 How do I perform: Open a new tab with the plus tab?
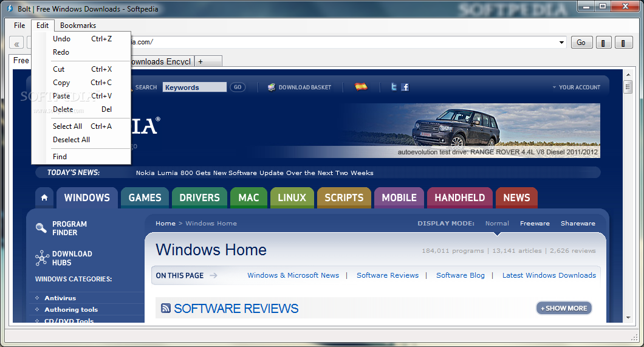click(x=208, y=61)
